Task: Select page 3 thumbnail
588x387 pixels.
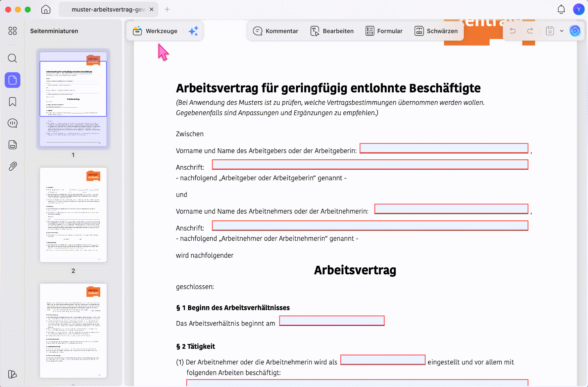Action: tap(73, 330)
